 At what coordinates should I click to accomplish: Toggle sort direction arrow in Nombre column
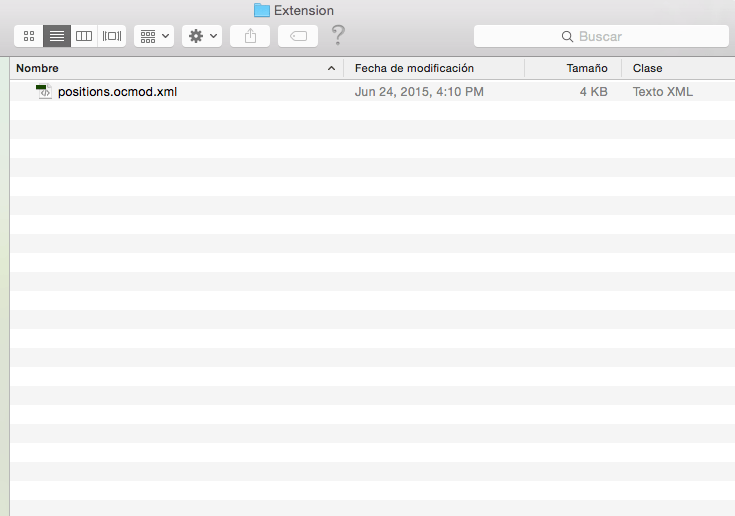(x=331, y=68)
